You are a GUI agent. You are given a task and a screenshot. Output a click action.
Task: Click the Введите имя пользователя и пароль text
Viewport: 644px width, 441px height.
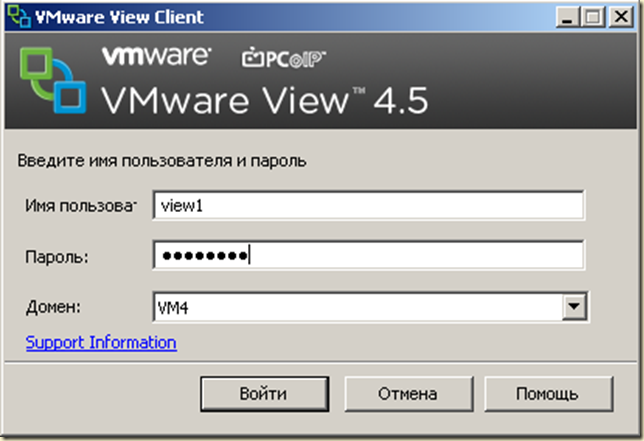pos(162,161)
